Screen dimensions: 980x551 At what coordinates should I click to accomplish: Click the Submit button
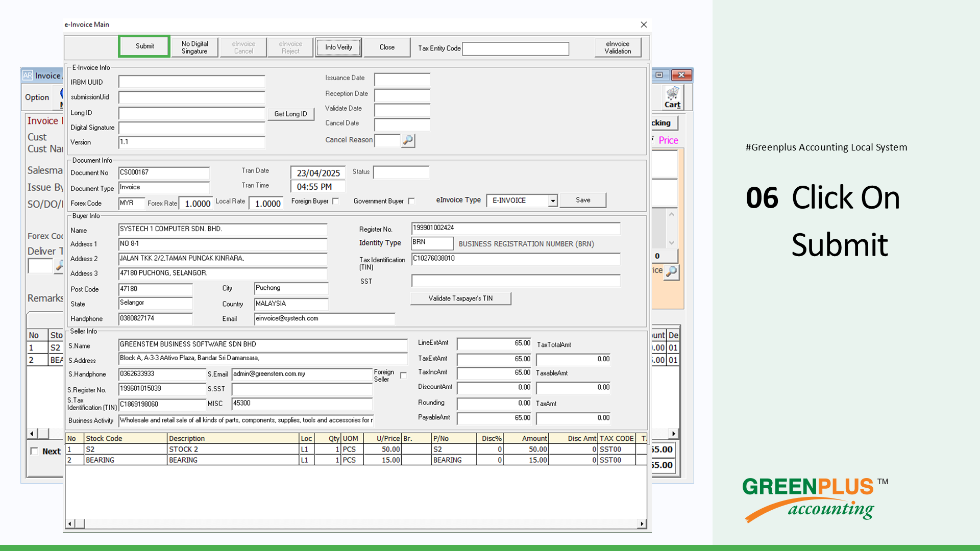point(144,46)
